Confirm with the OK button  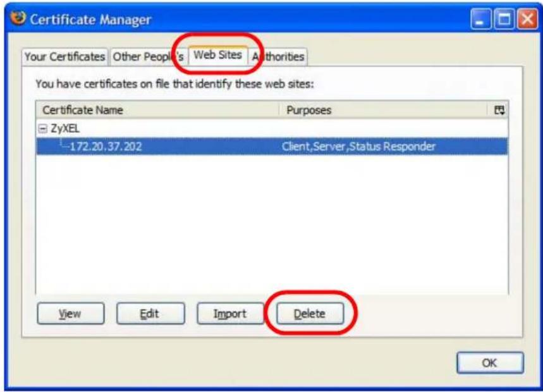[x=490, y=362]
